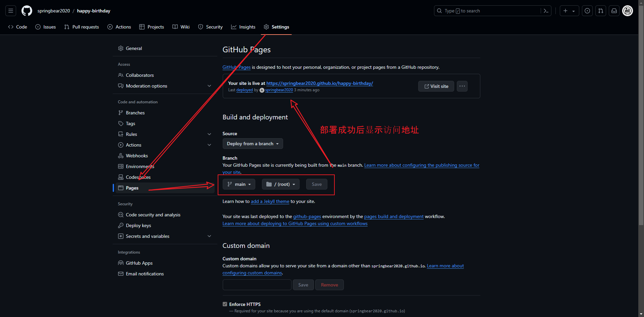644x317 pixels.
Task: Switch to the Insights tab
Action: (x=243, y=27)
